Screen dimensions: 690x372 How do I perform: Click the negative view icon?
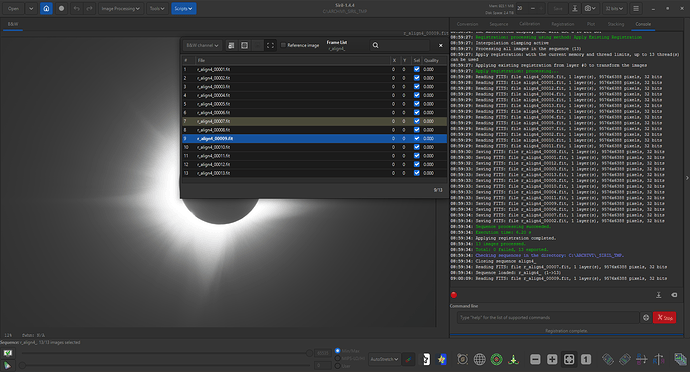(x=426, y=359)
